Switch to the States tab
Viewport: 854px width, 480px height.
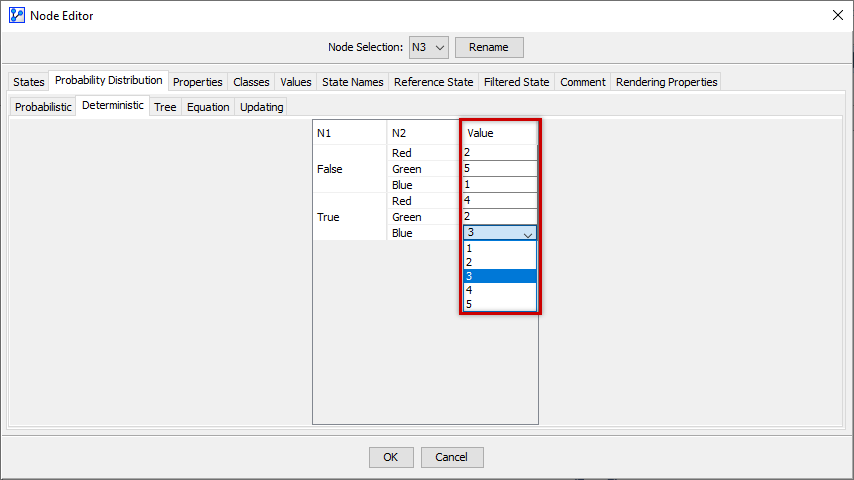point(29,82)
